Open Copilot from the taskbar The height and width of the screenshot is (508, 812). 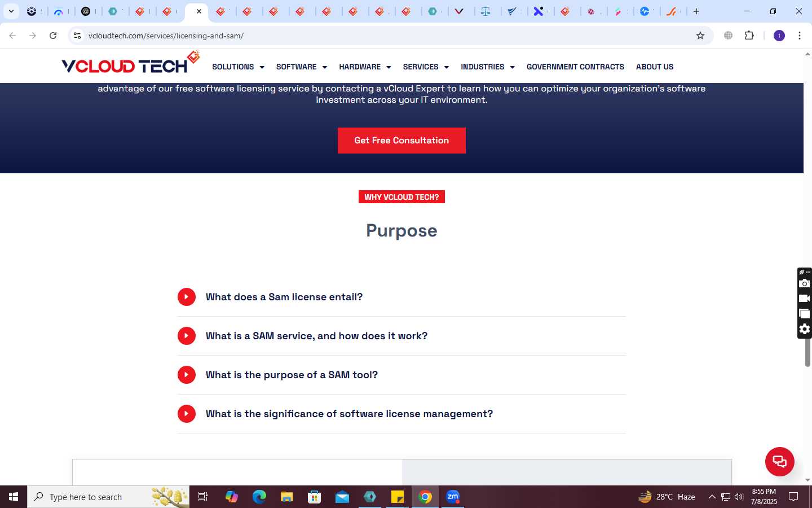(232, 497)
